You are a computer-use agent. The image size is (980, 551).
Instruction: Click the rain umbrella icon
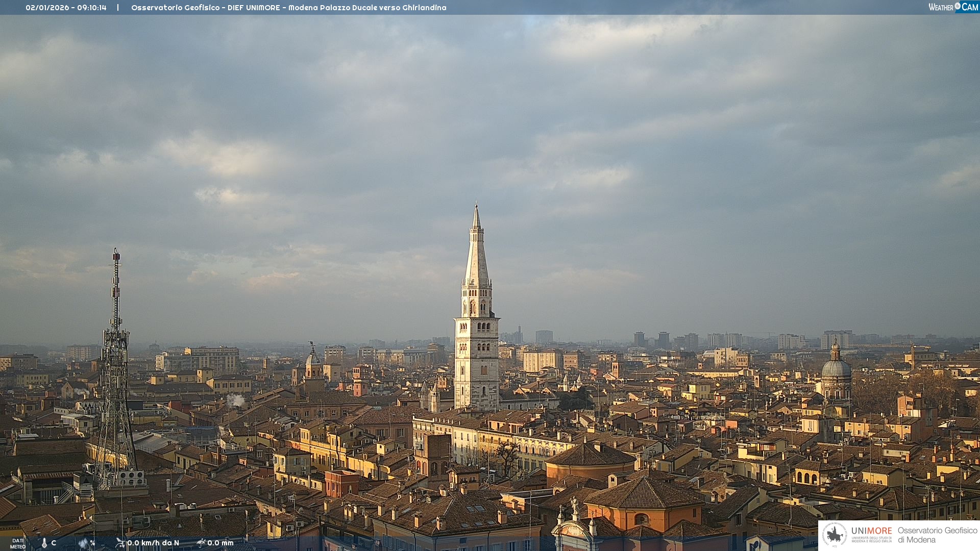(201, 543)
